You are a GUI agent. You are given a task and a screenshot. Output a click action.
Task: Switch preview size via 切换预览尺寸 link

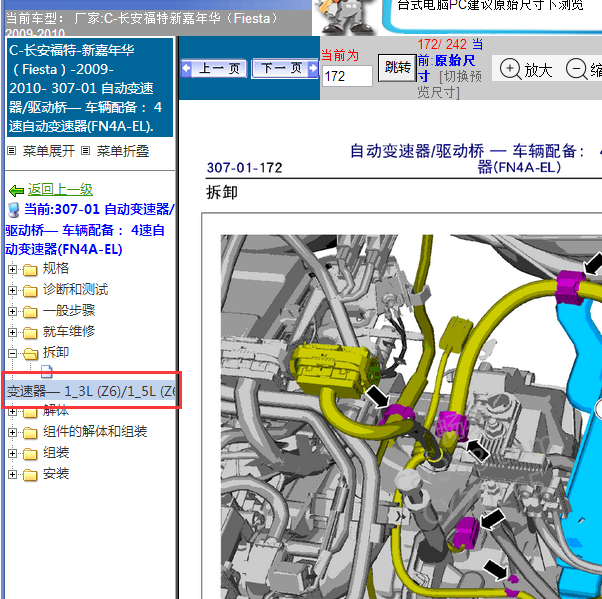point(450,84)
